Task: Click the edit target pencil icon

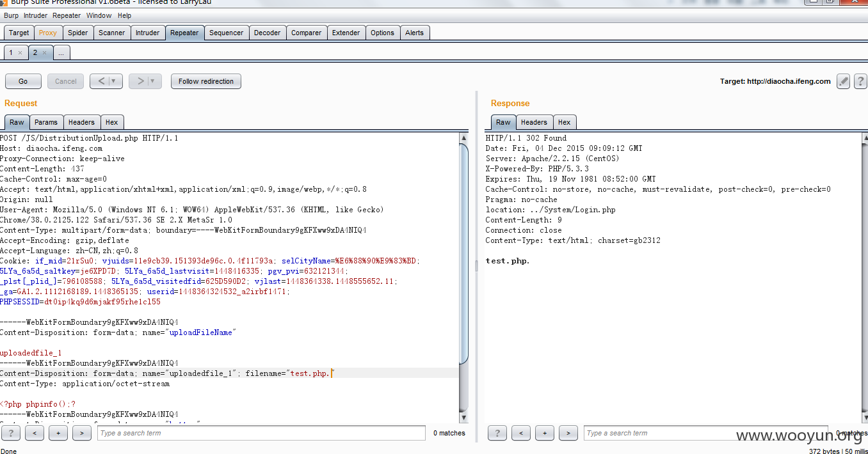Action: (x=843, y=81)
